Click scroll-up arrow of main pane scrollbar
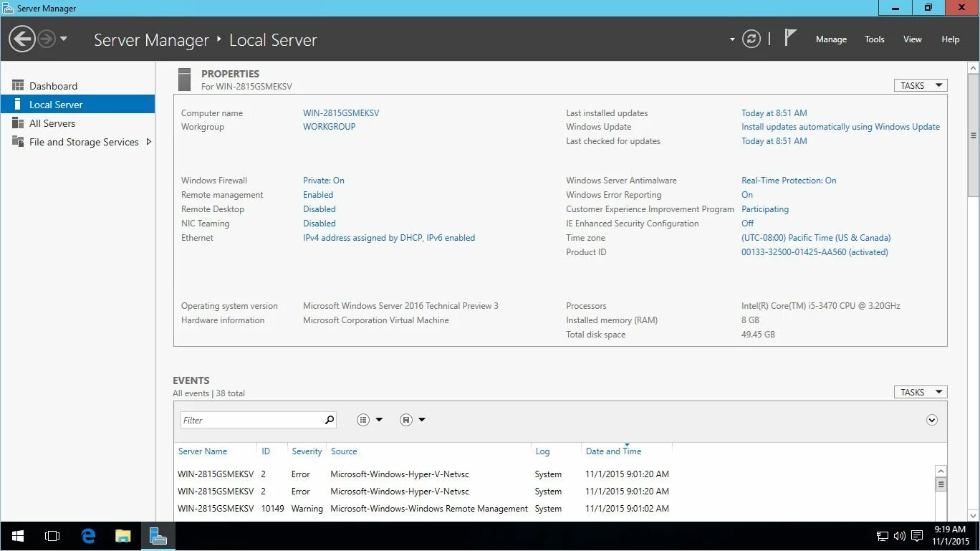Image resolution: width=980 pixels, height=551 pixels. pos(973,68)
